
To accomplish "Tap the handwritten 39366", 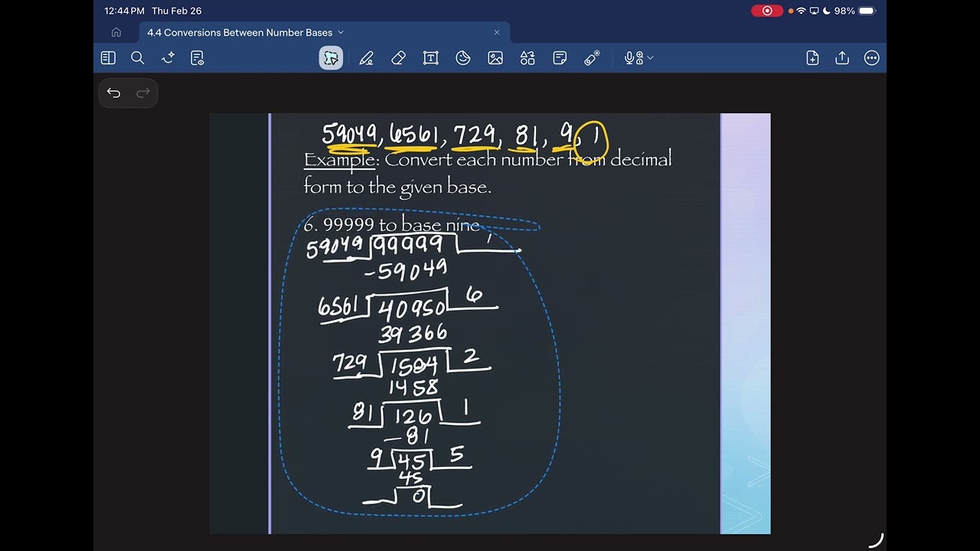I will click(x=413, y=334).
